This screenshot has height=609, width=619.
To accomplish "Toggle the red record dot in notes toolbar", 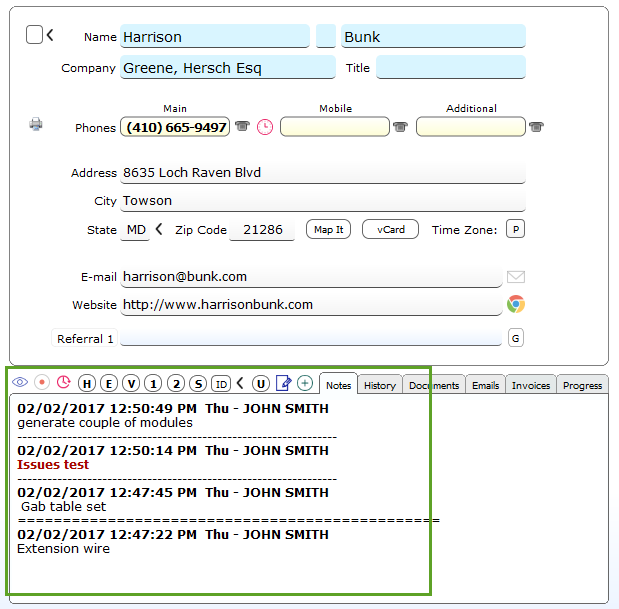I will click(42, 383).
